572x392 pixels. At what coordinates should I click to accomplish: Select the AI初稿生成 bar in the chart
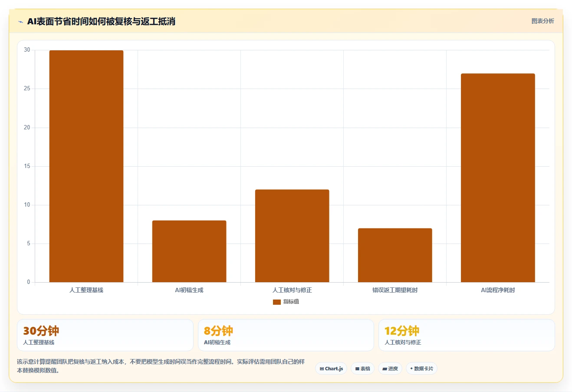(189, 251)
